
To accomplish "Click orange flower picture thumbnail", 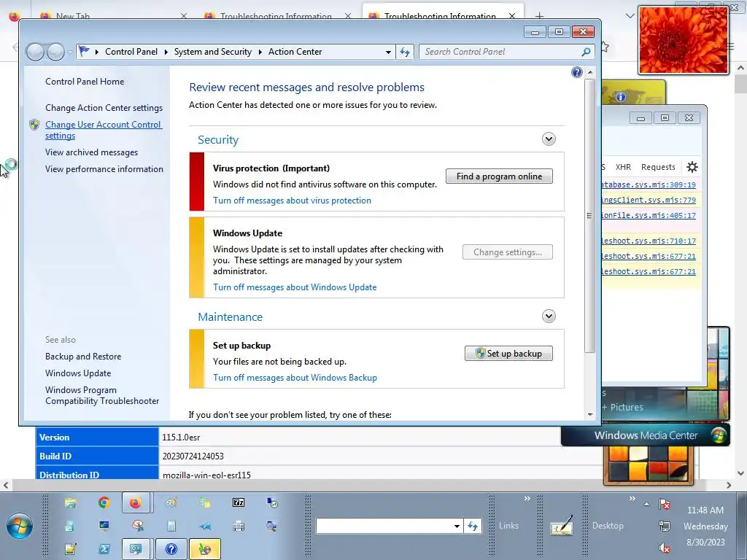I will coord(684,41).
